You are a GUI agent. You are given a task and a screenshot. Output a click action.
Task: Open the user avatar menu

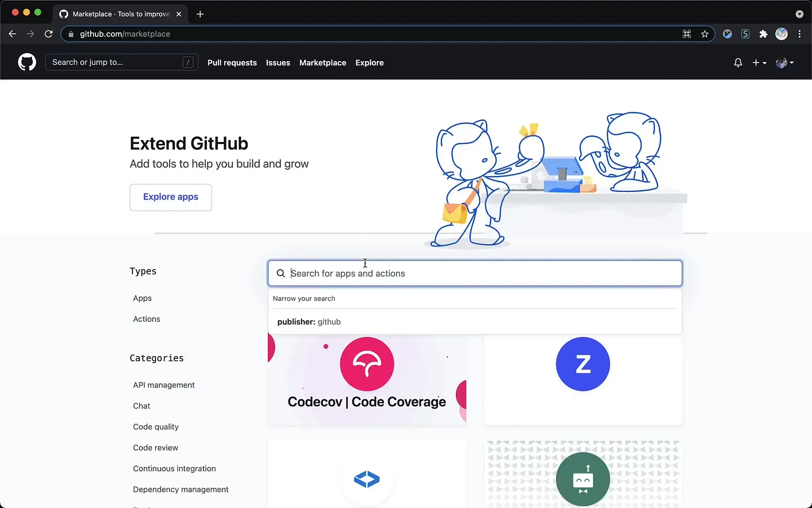coord(785,63)
